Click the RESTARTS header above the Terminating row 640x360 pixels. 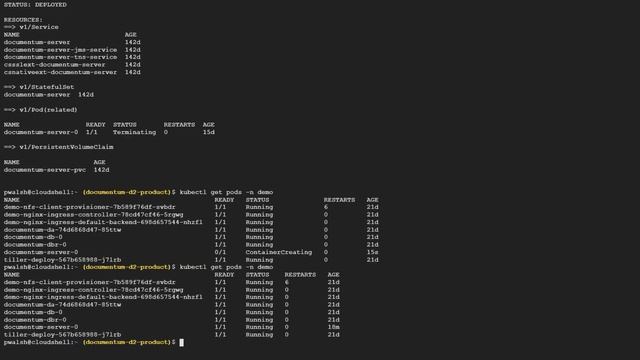(179, 124)
